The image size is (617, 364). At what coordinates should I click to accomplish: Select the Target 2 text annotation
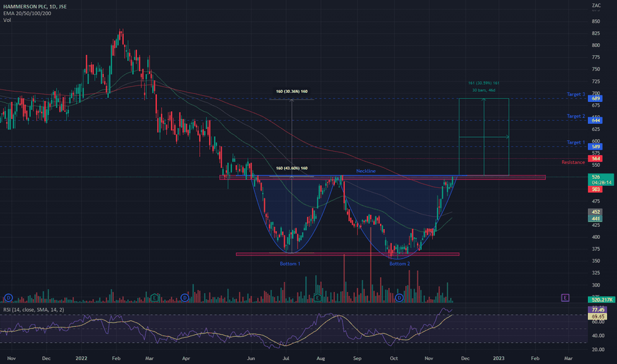tap(576, 116)
